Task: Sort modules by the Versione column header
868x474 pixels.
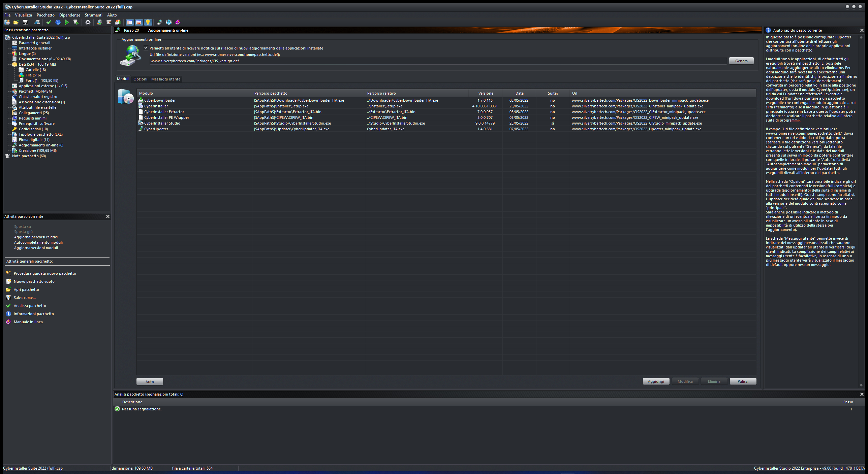Action: point(486,93)
